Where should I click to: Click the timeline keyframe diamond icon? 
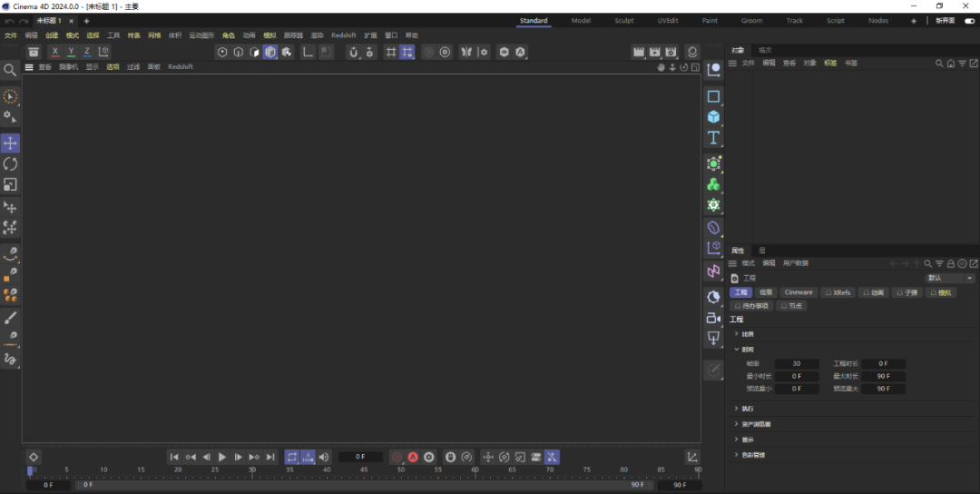(x=34, y=457)
